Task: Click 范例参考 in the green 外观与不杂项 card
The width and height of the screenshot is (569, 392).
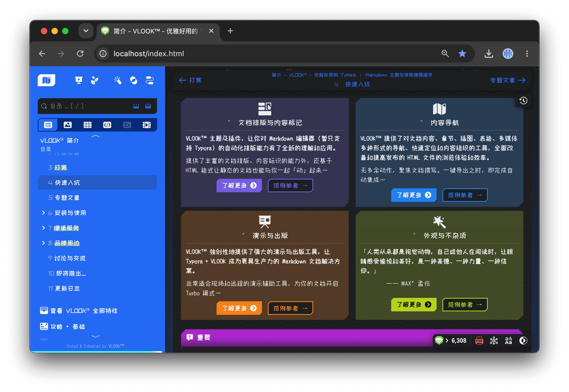Action: (465, 304)
